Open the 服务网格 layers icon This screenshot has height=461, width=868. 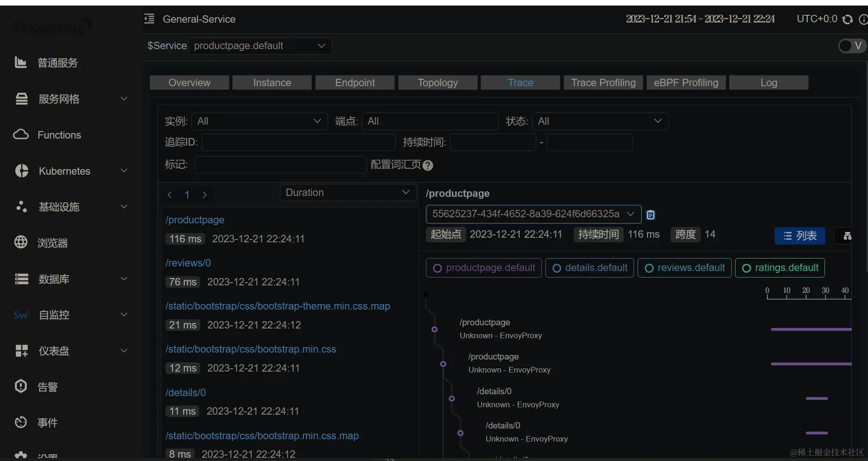pos(21,99)
